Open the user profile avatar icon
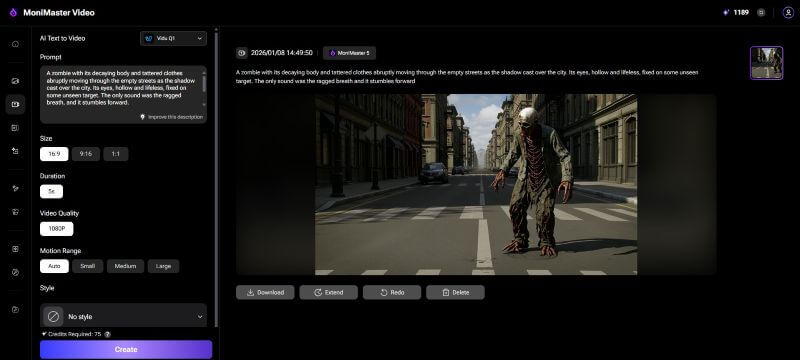800x360 pixels. point(788,13)
